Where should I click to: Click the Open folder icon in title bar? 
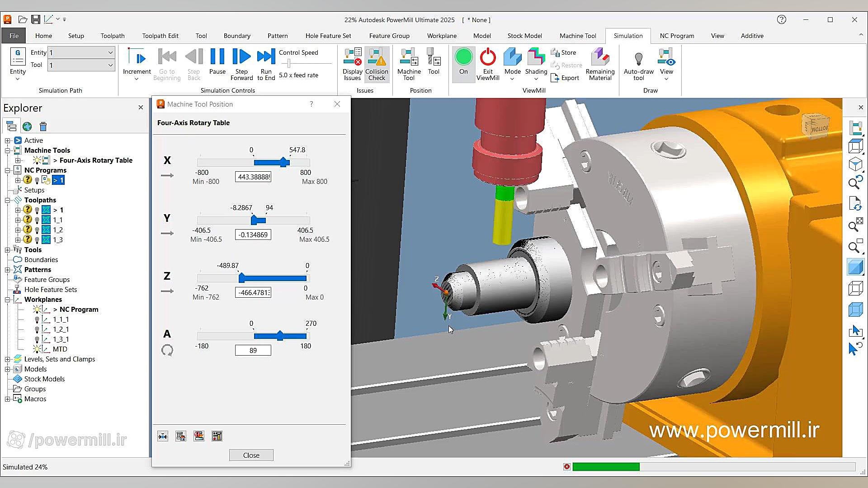23,19
